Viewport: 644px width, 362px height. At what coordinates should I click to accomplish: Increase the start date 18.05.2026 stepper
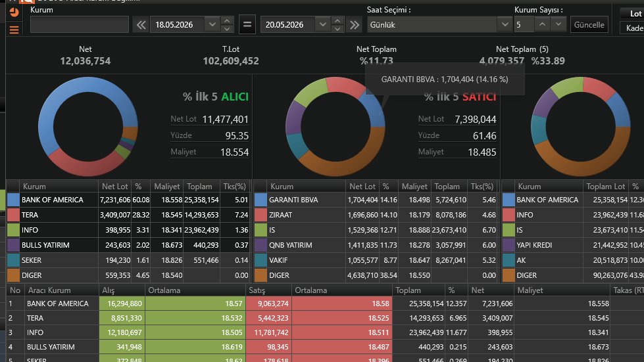pyautogui.click(x=227, y=20)
